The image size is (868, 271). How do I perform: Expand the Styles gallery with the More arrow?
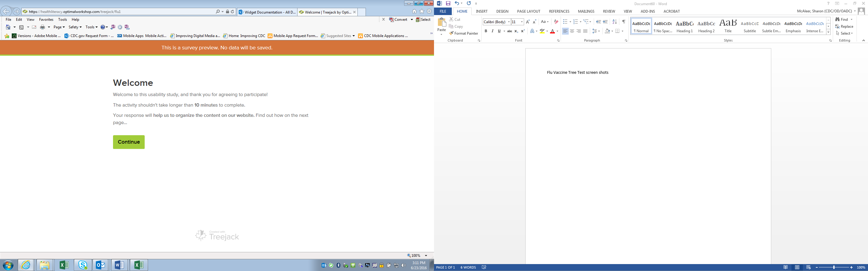pyautogui.click(x=828, y=32)
